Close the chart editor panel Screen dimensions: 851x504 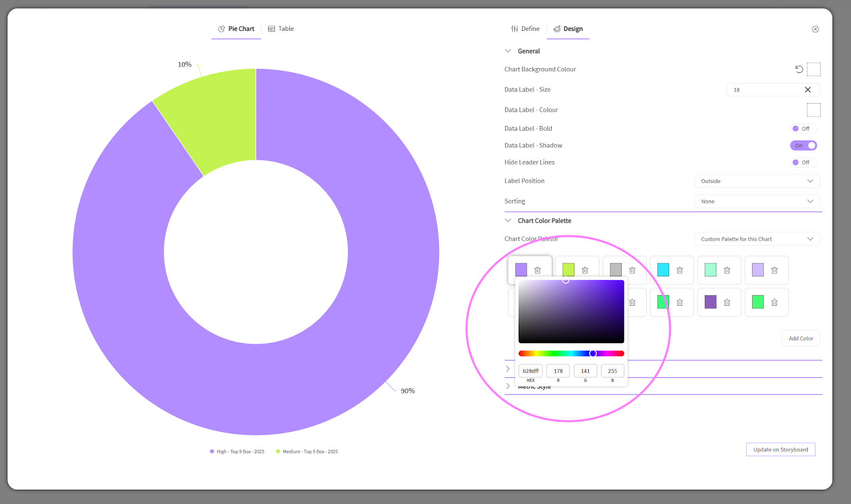815,29
